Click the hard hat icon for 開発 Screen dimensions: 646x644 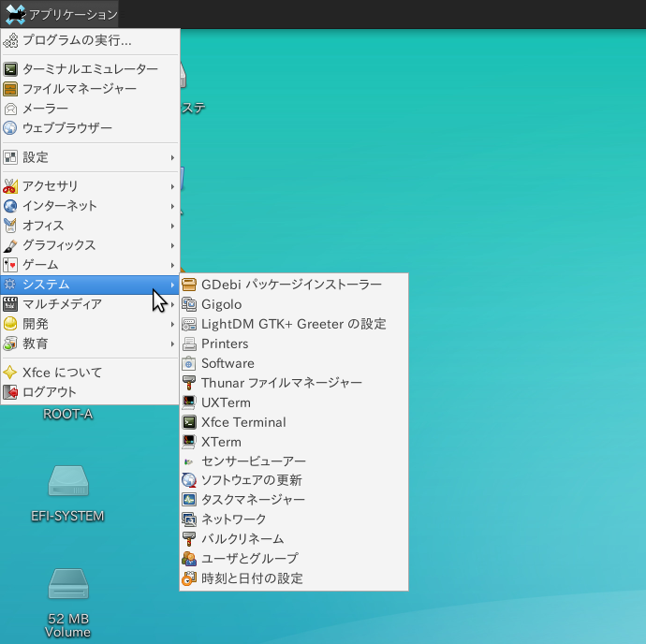[10, 324]
